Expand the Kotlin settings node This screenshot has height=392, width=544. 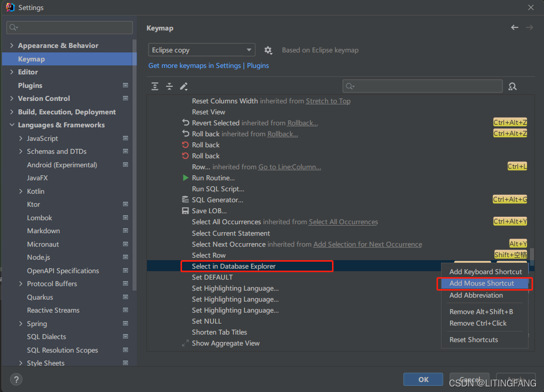(x=21, y=191)
